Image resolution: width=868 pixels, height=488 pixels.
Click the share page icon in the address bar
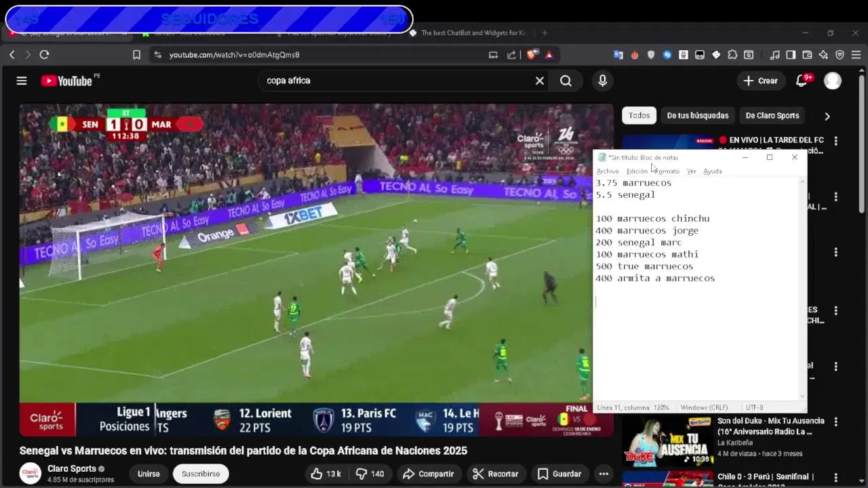tap(511, 55)
